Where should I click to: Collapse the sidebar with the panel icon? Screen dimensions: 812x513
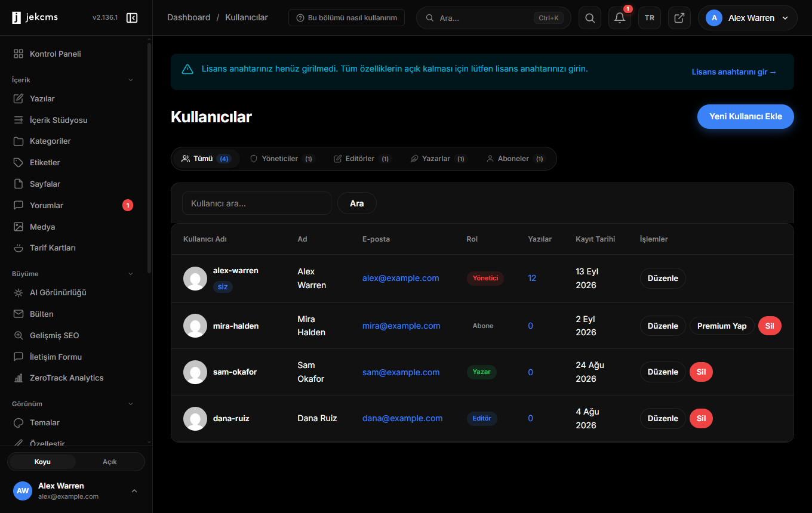(x=132, y=18)
